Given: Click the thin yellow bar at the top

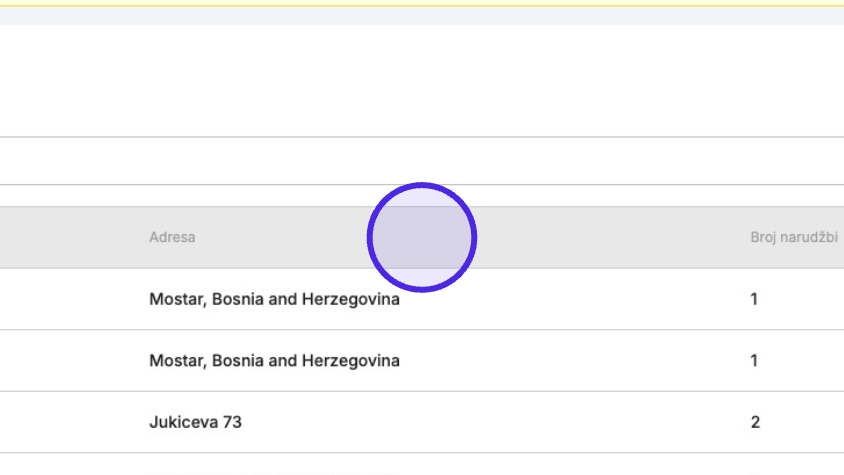Looking at the screenshot, I should click(x=422, y=4).
